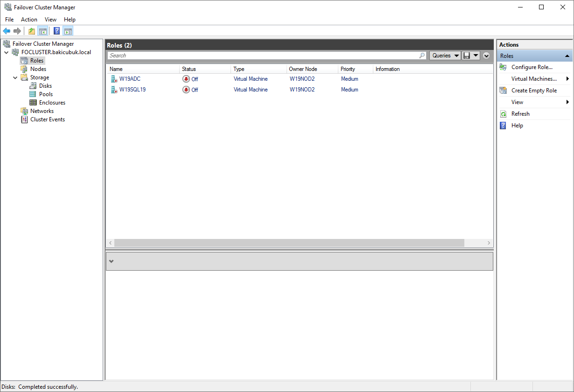This screenshot has height=392, width=574.
Task: Expand the details pane chevron
Action: (x=111, y=261)
